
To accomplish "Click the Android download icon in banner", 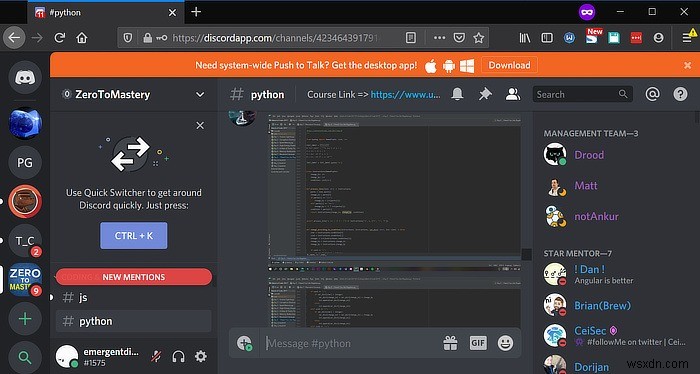I will point(449,66).
